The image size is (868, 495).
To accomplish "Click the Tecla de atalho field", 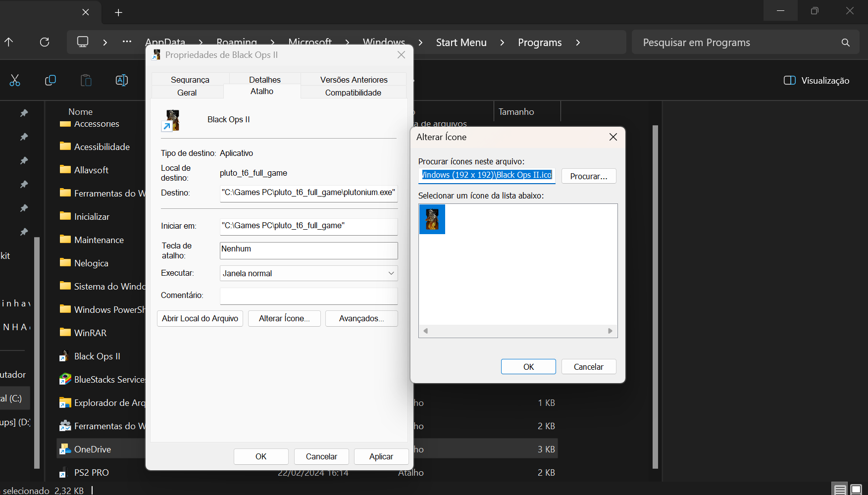I will tap(308, 250).
